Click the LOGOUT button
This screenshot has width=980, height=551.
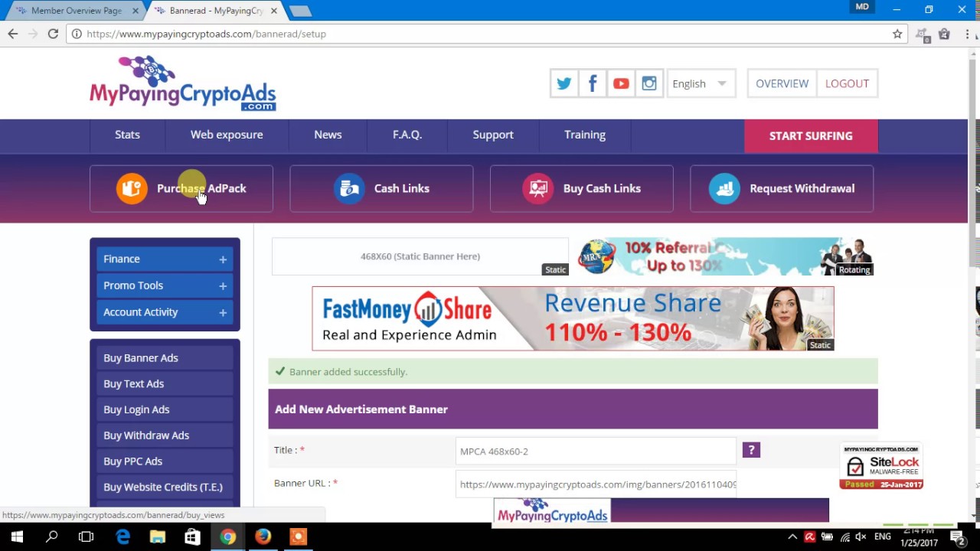[847, 83]
